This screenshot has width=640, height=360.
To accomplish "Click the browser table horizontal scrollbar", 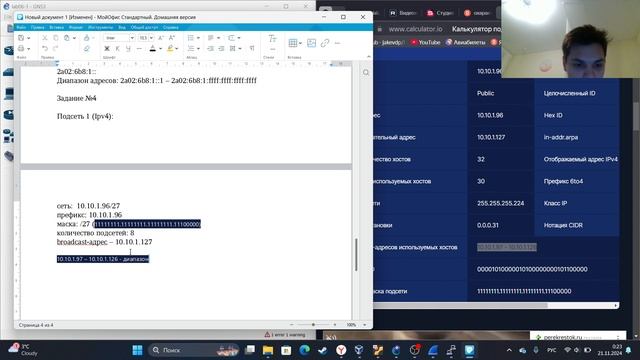I will [460, 305].
